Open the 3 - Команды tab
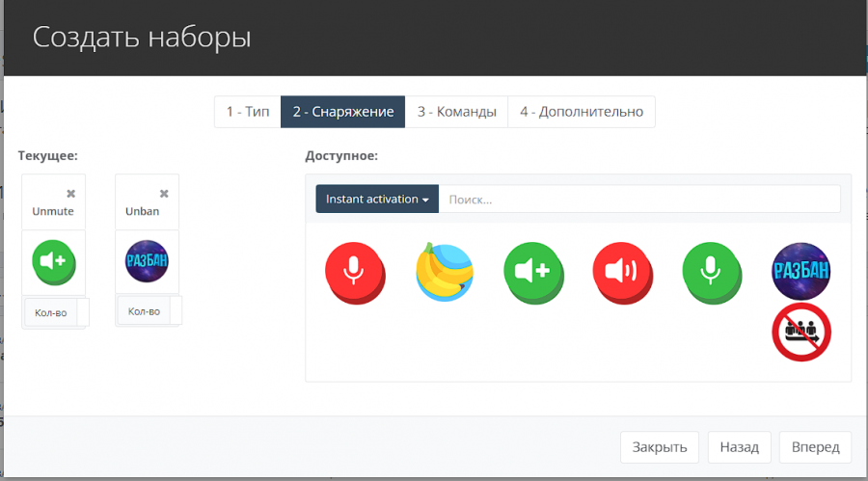Viewport: 868px width, 481px height. (456, 112)
